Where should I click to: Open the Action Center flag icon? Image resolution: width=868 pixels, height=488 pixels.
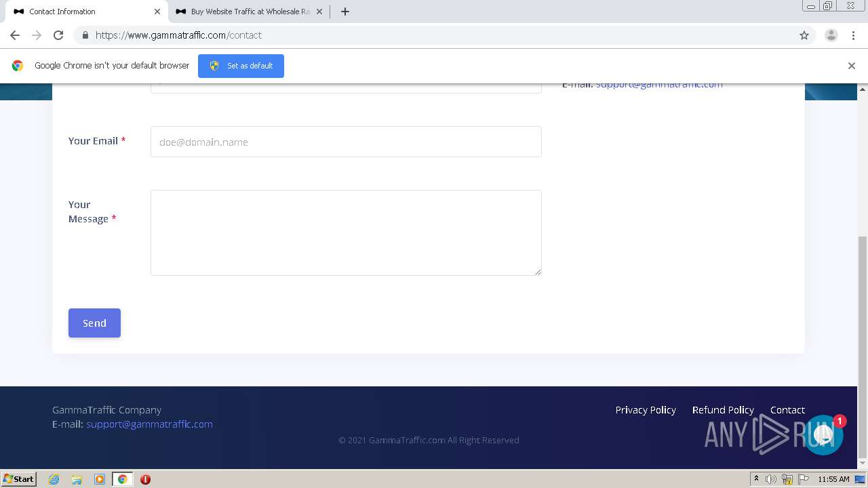[x=804, y=479]
